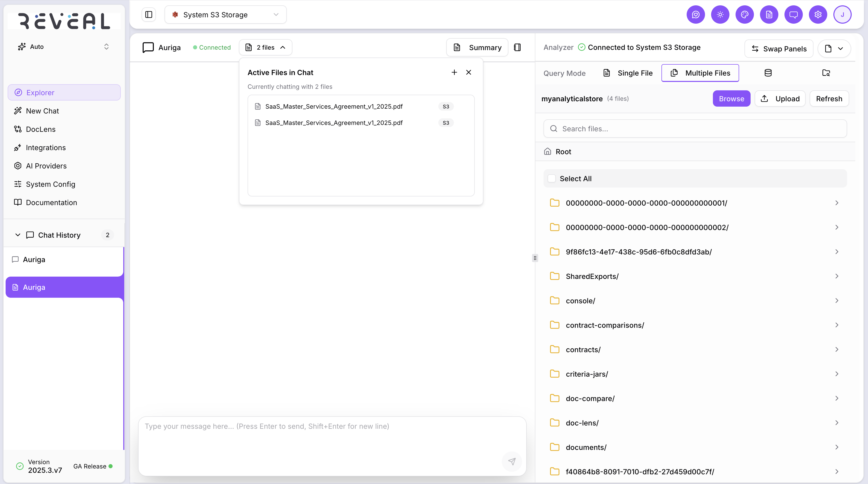
Task: Open the highlighted Auriga chat history entry
Action: pos(64,288)
